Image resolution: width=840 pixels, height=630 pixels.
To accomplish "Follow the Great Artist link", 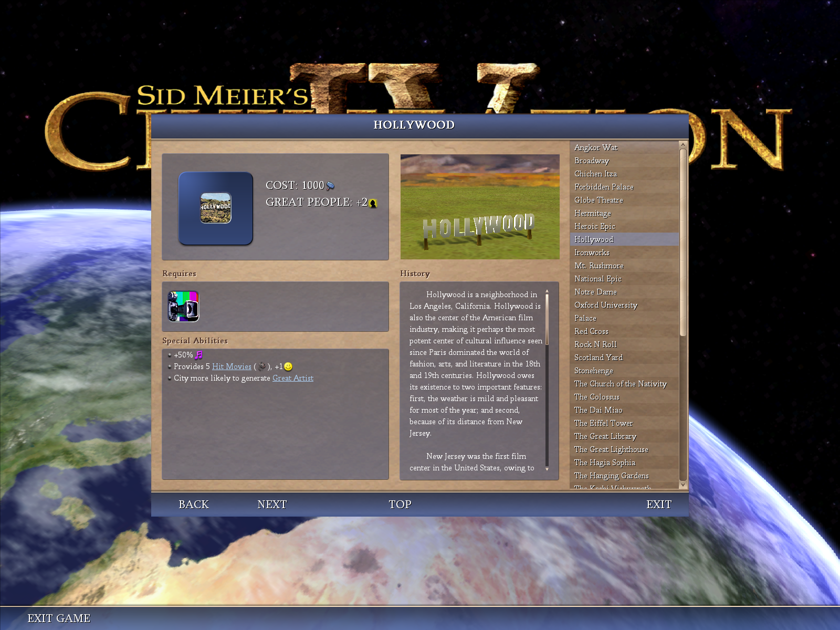I will 292,378.
